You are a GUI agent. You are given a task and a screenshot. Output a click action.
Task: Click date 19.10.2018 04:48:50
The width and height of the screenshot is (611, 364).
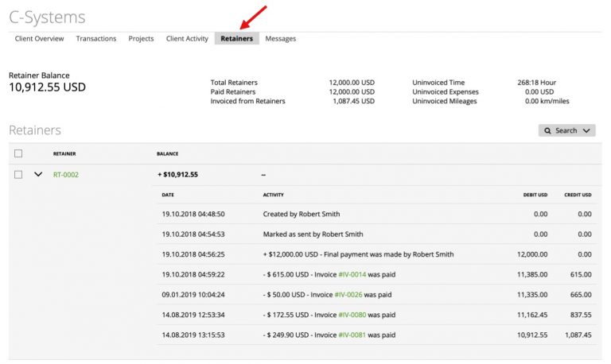pyautogui.click(x=193, y=214)
